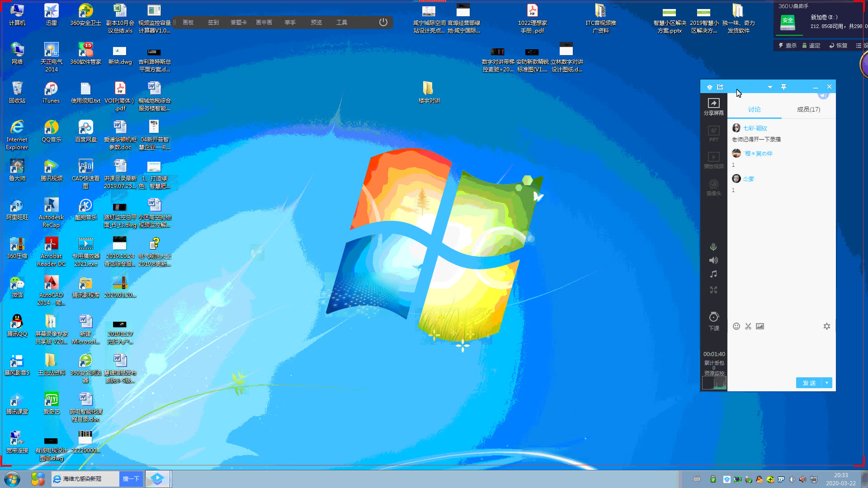Select the 百度网盘 desktop icon
Screen dimensions: 868x488
pyautogui.click(x=85, y=131)
